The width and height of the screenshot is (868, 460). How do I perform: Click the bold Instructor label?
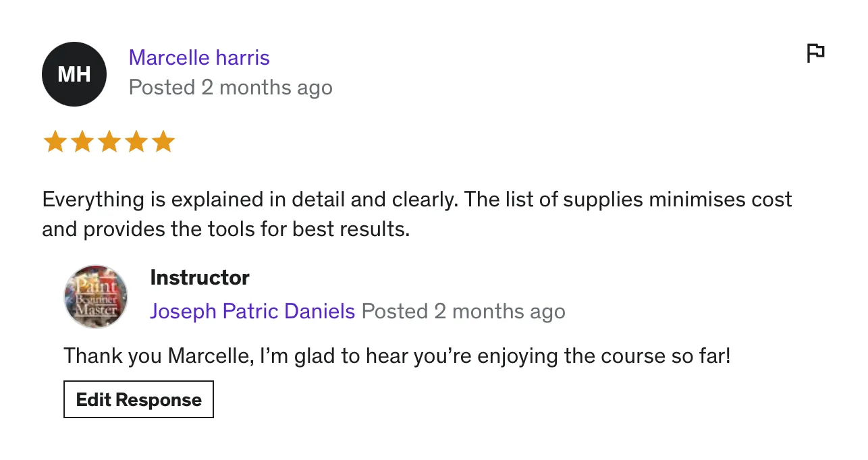(x=200, y=277)
